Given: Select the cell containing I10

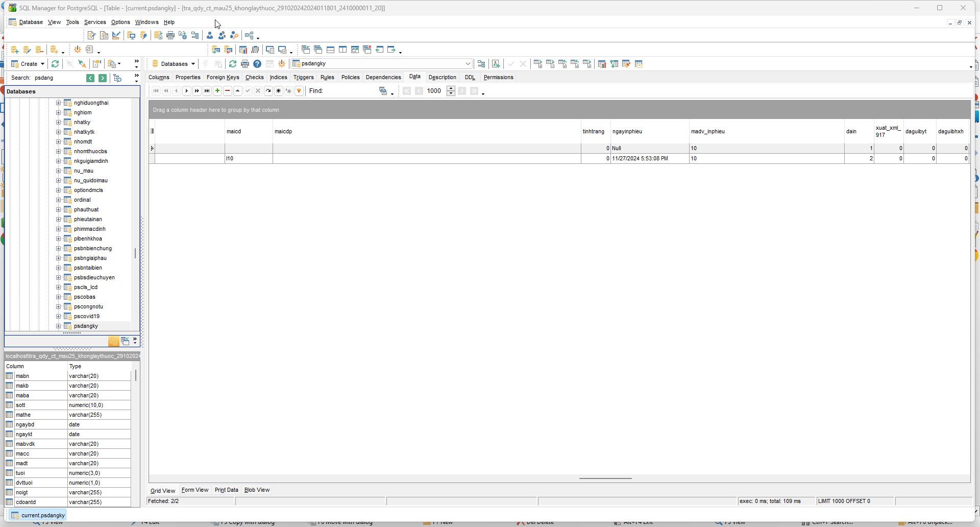Looking at the screenshot, I should pyautogui.click(x=249, y=159).
